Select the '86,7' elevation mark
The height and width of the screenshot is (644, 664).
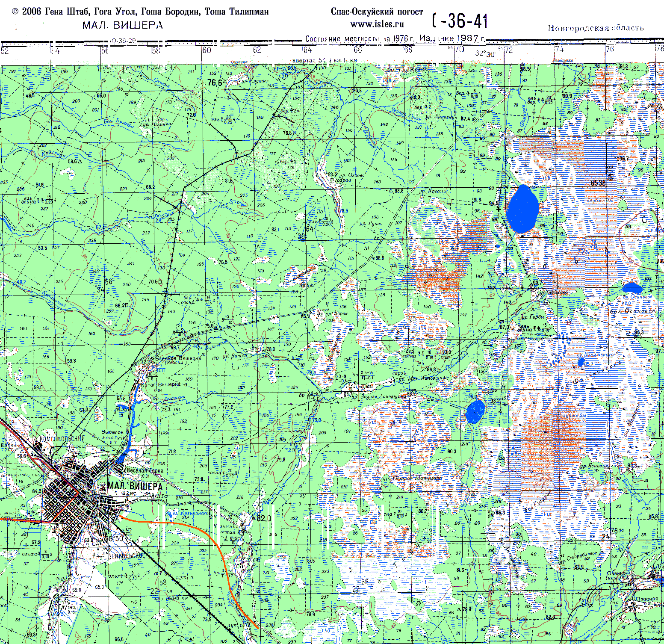pyautogui.click(x=422, y=511)
